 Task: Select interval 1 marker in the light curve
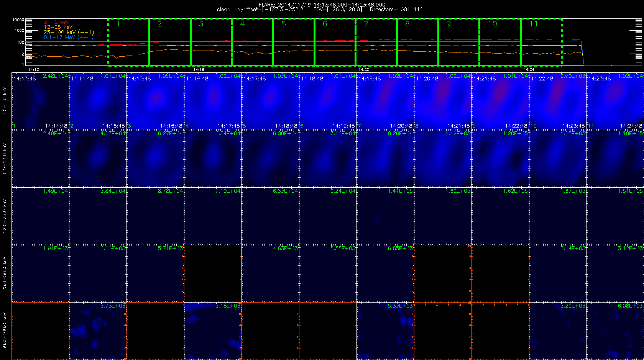(118, 24)
